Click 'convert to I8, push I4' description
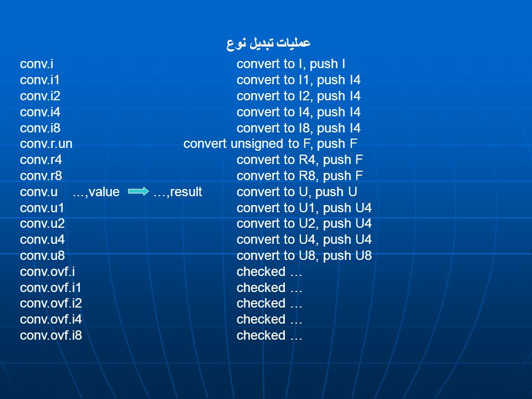This screenshot has height=399, width=532. pyautogui.click(x=299, y=128)
